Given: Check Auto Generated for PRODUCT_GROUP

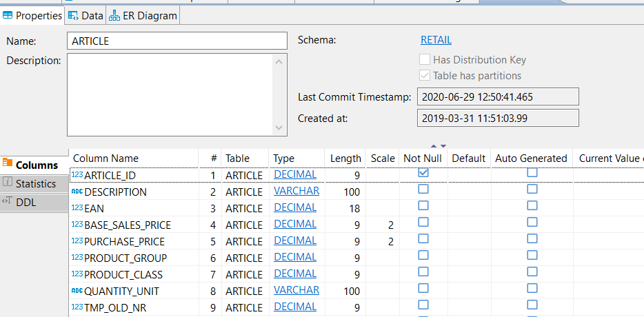Looking at the screenshot, I should [532, 255].
